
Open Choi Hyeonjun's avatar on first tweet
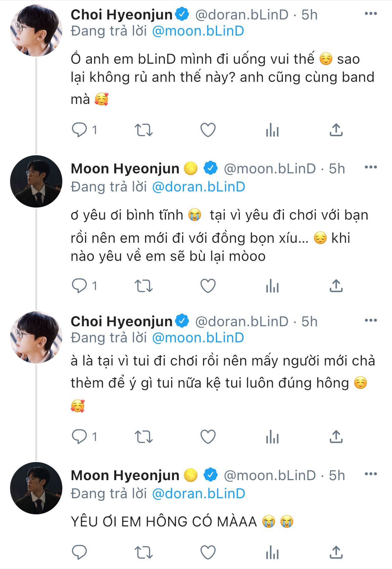(x=36, y=31)
